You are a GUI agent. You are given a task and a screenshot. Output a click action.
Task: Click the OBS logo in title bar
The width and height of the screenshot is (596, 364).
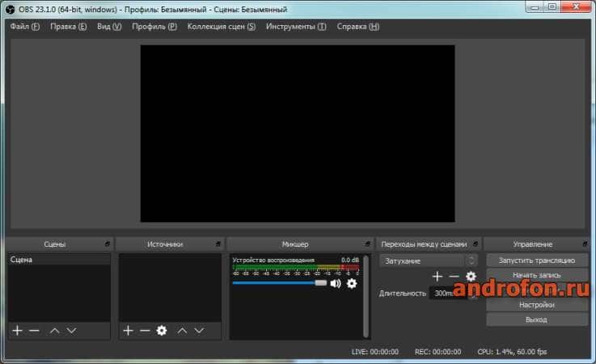coord(11,9)
